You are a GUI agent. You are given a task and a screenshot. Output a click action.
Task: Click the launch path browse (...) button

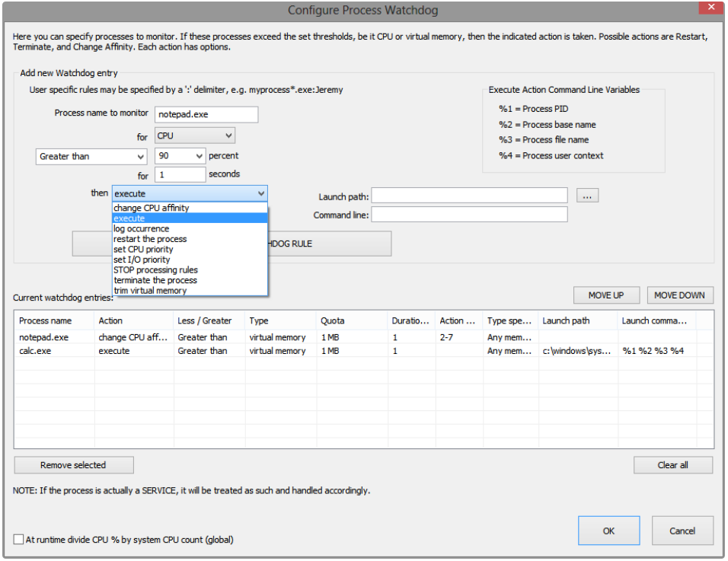tap(587, 196)
